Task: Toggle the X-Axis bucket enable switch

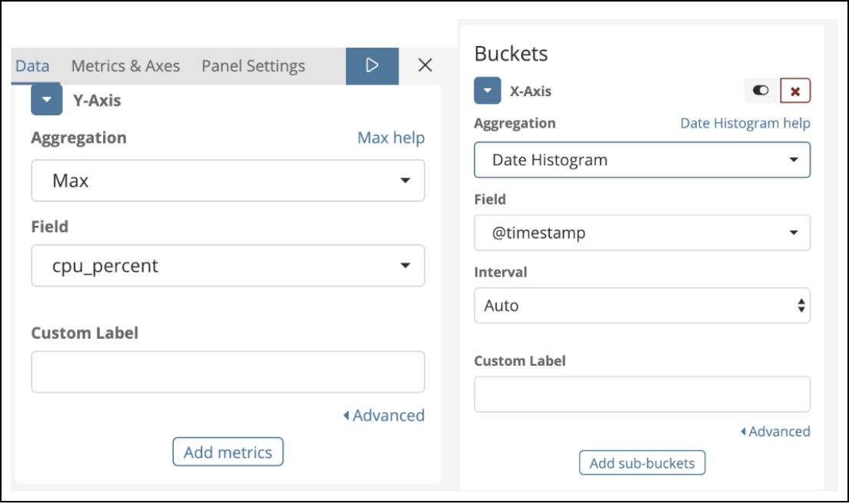Action: [x=761, y=91]
